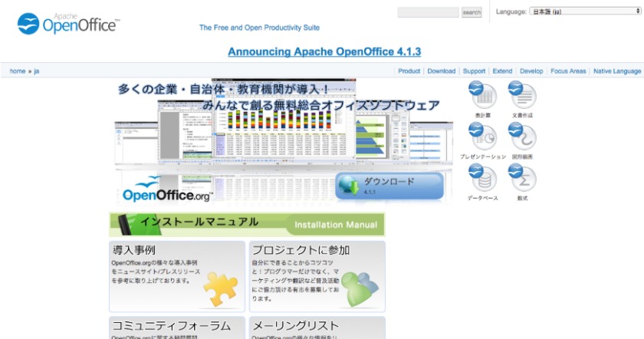Screen dimensions: 644x339
Task: Open the 導入事例 card heading
Action: (134, 250)
